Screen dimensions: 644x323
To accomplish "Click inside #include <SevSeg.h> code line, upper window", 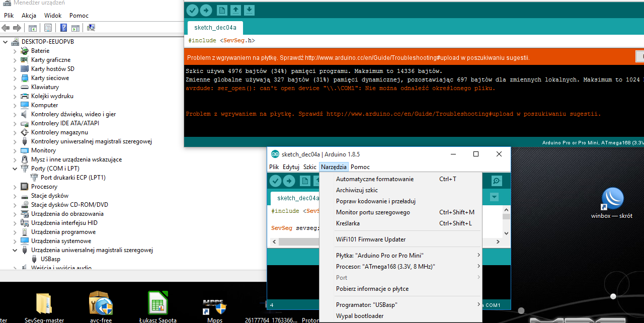I will [x=222, y=40].
